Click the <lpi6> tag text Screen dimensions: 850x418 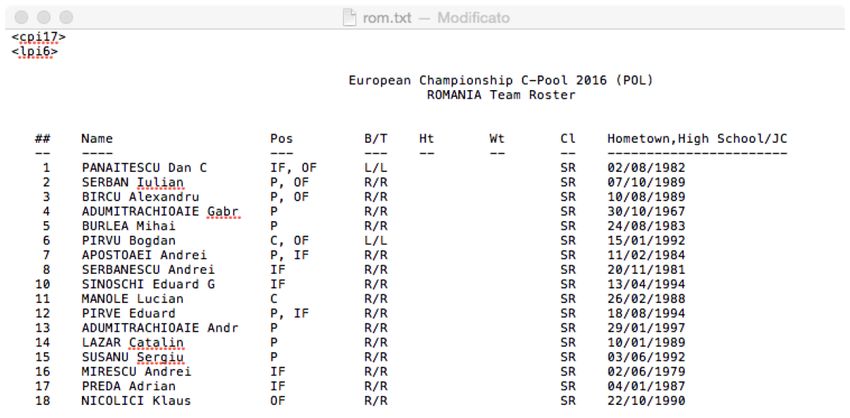(35, 52)
